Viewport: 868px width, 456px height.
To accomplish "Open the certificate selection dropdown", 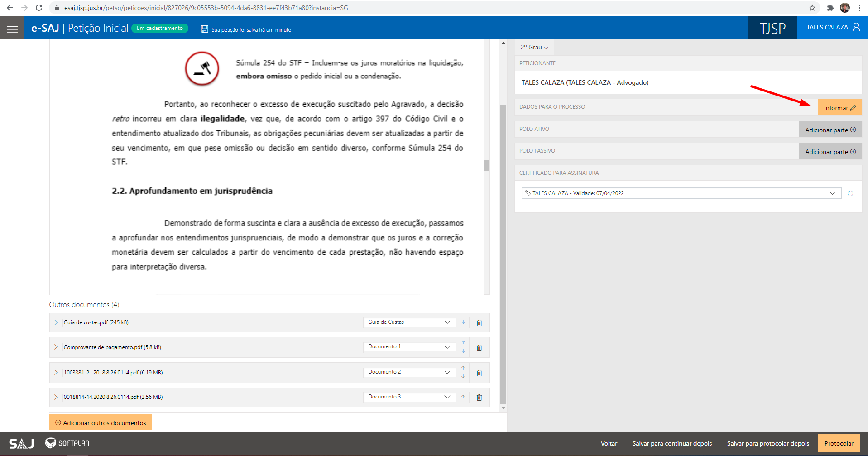I will [681, 193].
